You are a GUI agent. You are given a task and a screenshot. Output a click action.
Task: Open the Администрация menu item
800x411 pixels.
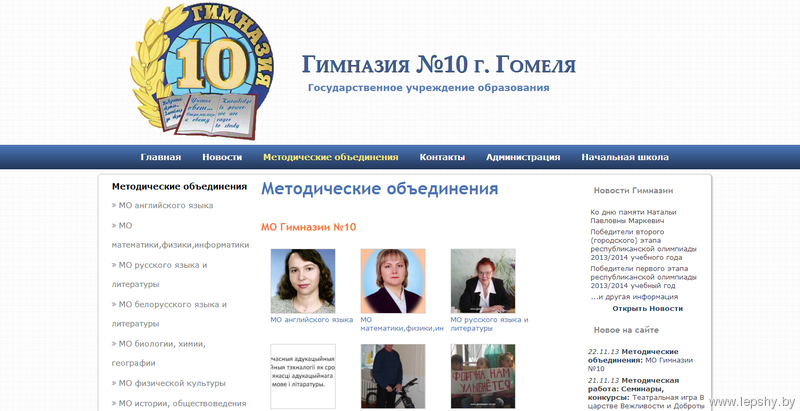coord(523,157)
